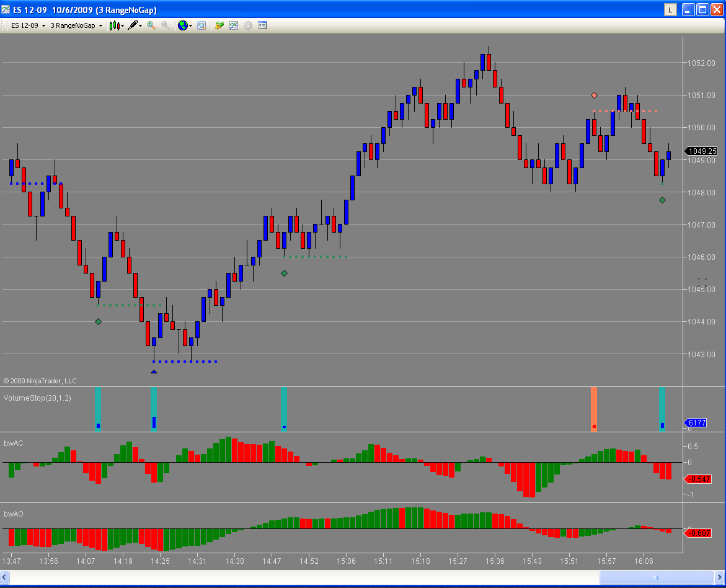Open the 3 RangeNoGap interval dropdown
Viewport: 726px width, 588px height.
(76, 25)
